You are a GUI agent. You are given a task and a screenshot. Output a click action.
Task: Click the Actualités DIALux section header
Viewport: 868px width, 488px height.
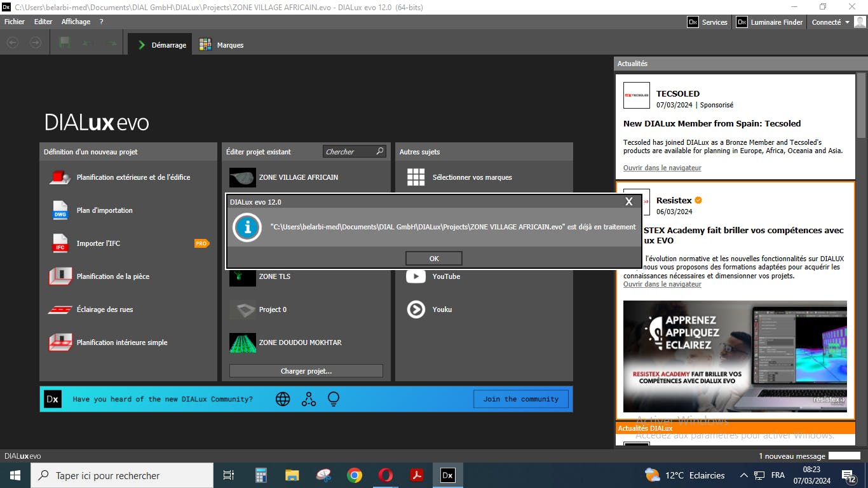point(735,428)
